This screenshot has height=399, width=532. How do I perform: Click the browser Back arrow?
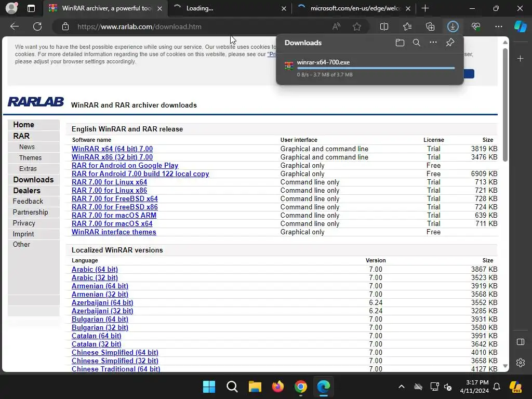[14, 26]
